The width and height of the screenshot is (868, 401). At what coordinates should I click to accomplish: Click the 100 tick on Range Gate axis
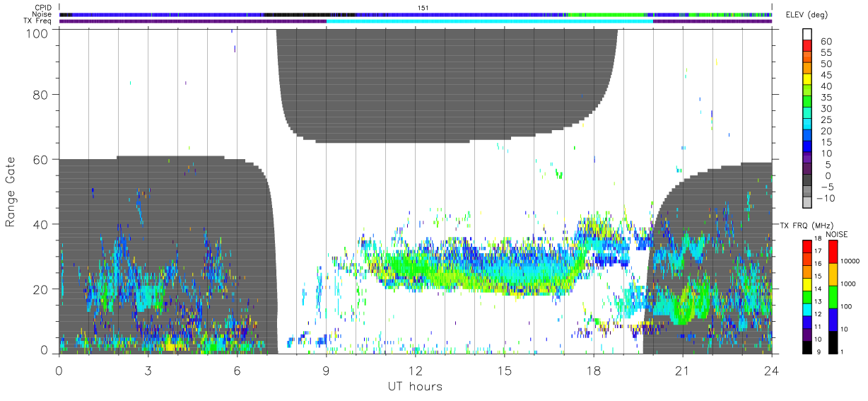click(x=37, y=33)
